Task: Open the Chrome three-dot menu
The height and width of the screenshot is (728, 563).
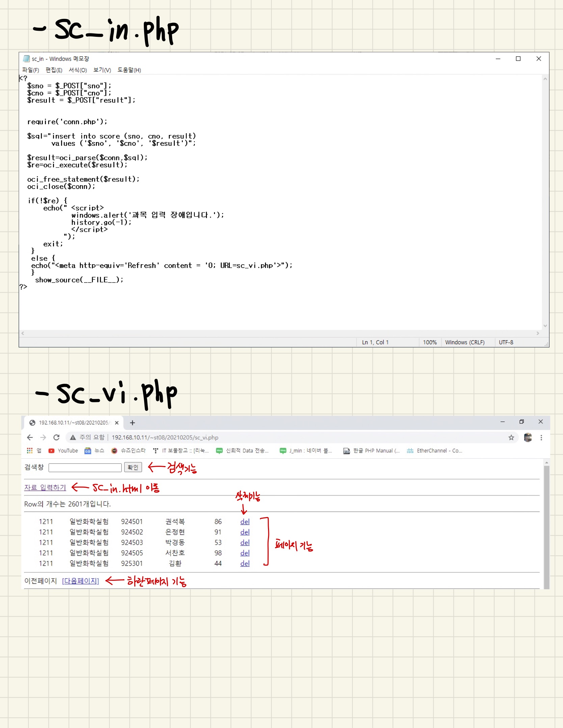Action: 541,437
